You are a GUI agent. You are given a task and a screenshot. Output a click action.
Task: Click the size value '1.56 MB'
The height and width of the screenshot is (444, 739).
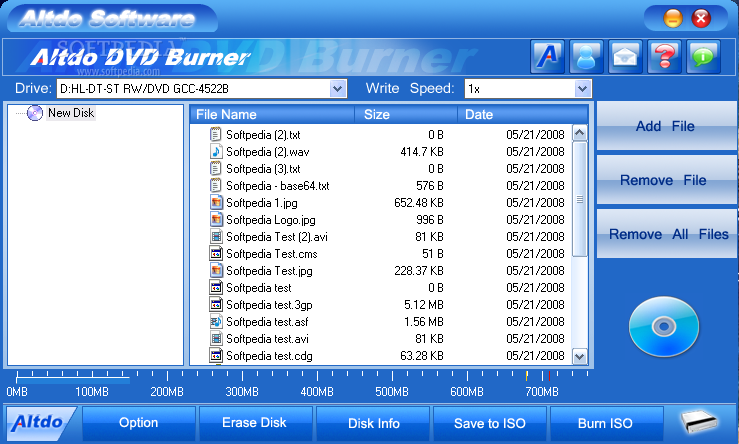(x=423, y=321)
